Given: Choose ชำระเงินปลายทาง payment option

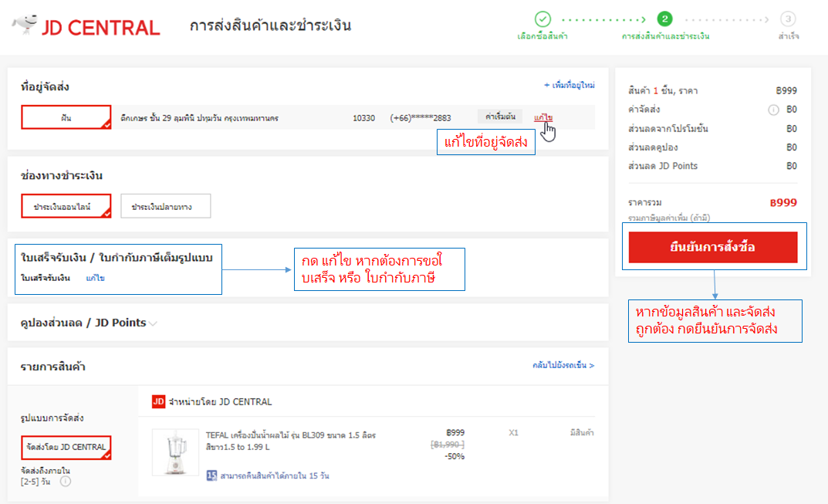Looking at the screenshot, I should (x=166, y=206).
